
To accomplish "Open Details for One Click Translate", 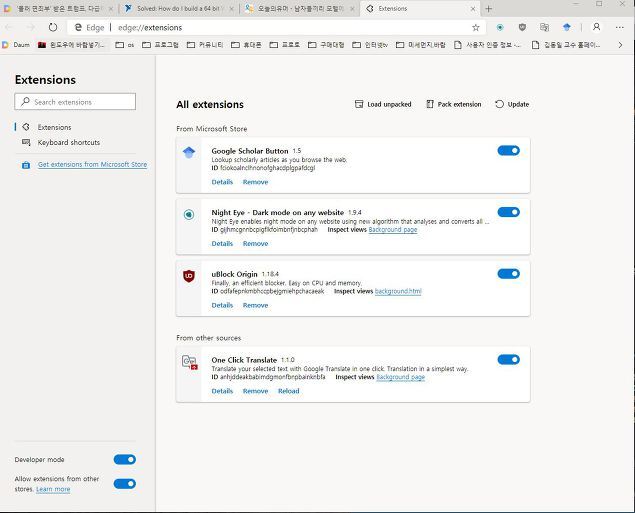I will click(222, 391).
